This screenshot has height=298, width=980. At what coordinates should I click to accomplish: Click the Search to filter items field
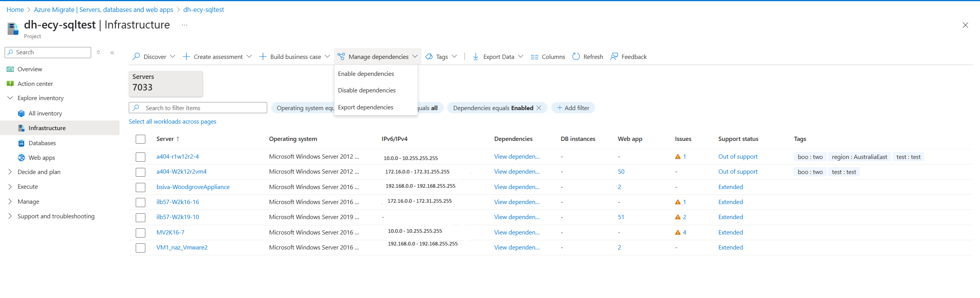click(x=198, y=108)
